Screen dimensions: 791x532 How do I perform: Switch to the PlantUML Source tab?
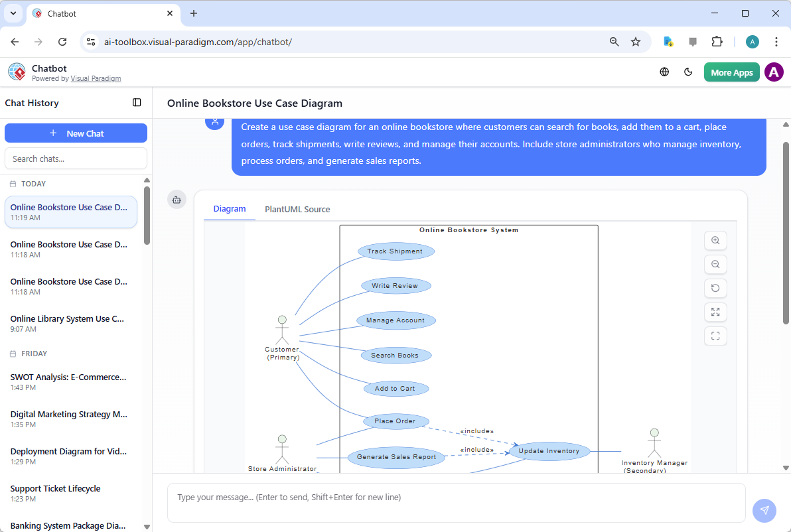pyautogui.click(x=297, y=209)
